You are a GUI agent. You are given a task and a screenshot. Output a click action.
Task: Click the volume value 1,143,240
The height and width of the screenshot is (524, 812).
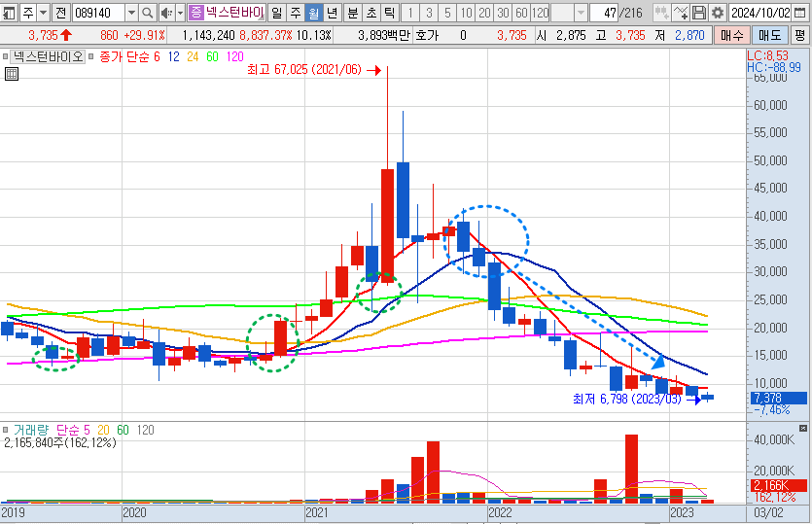click(209, 36)
